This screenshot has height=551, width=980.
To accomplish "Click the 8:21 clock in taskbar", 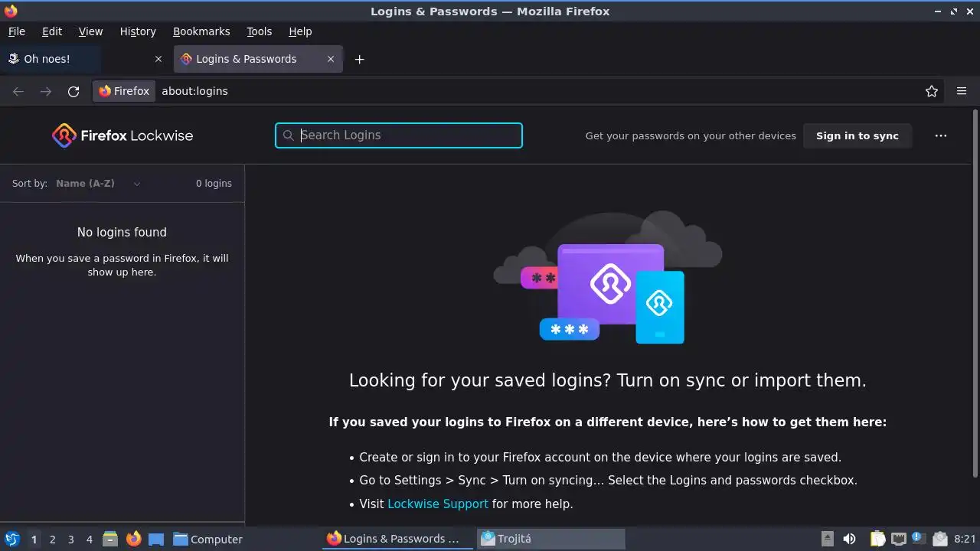I will click(965, 540).
